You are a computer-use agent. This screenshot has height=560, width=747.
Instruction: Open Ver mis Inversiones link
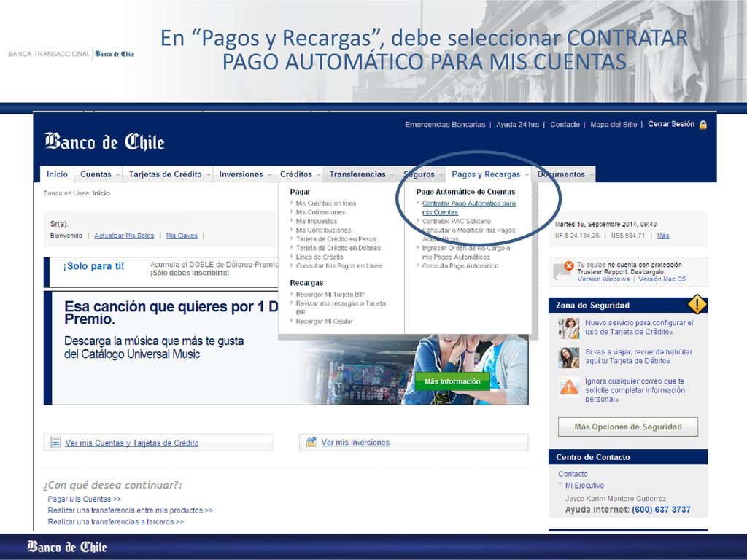click(x=355, y=443)
